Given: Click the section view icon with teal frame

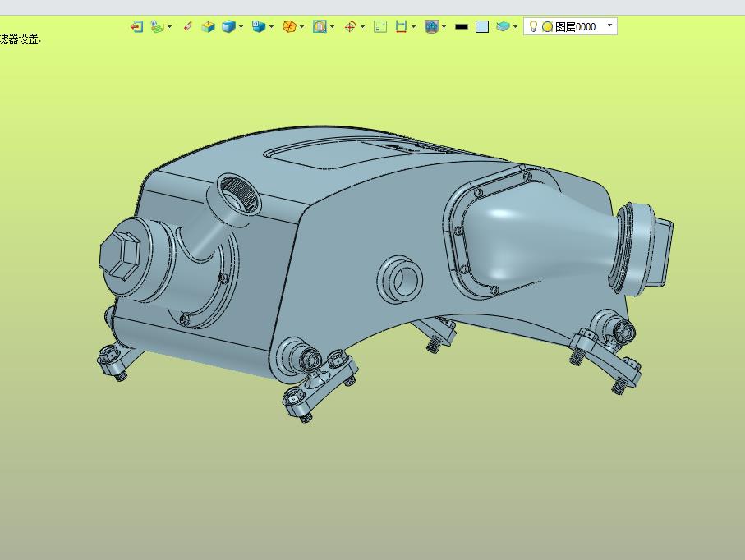Looking at the screenshot, I should pyautogui.click(x=320, y=26).
